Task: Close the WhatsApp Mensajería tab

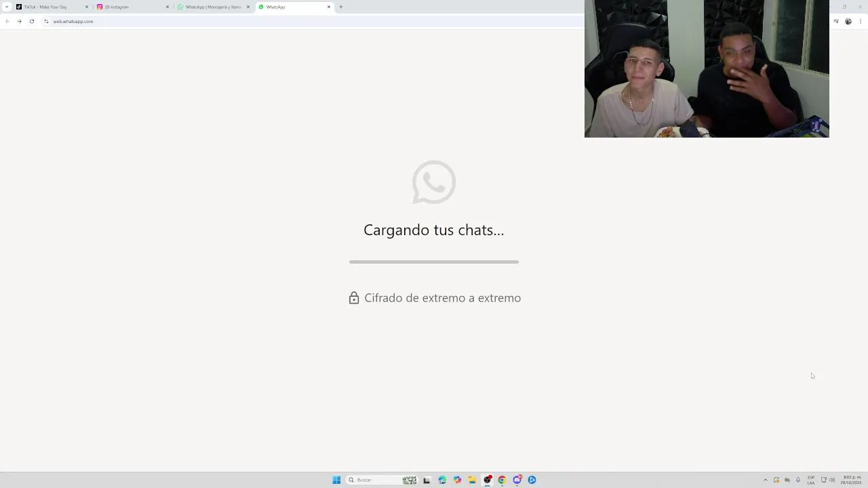Action: [x=248, y=7]
